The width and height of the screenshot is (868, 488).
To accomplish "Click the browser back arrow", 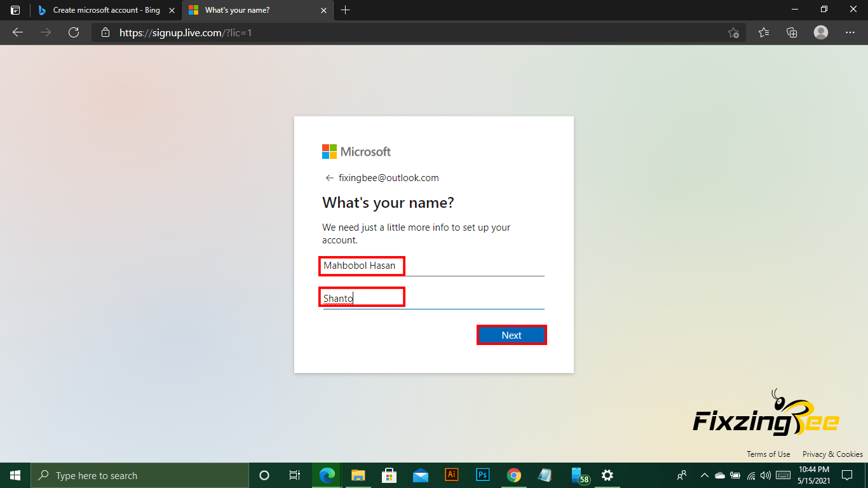I will [x=18, y=32].
